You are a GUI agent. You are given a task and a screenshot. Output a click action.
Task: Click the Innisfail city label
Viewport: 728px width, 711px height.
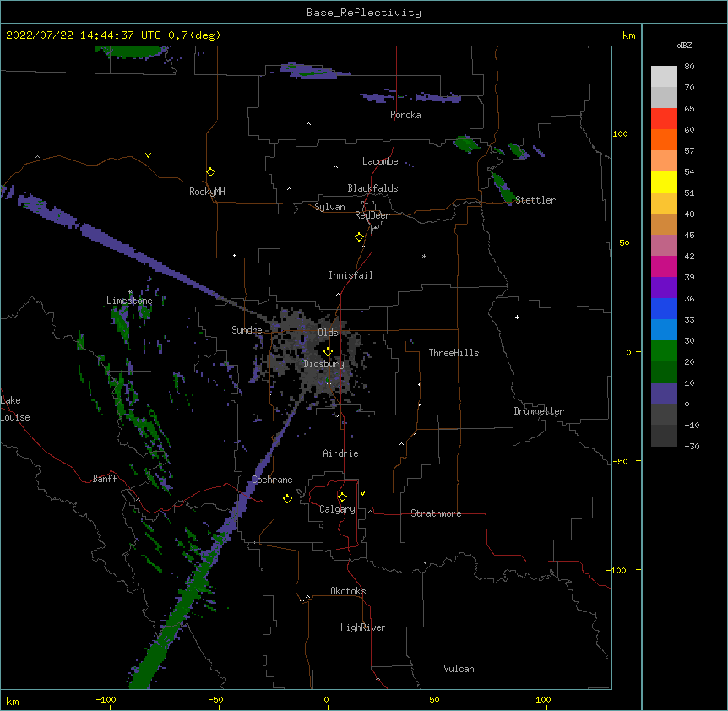[350, 275]
